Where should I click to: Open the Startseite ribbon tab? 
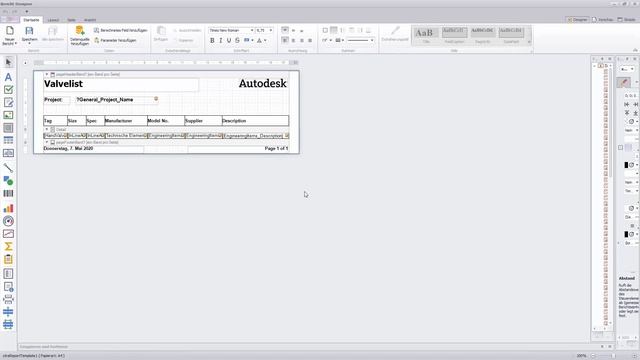click(x=31, y=20)
